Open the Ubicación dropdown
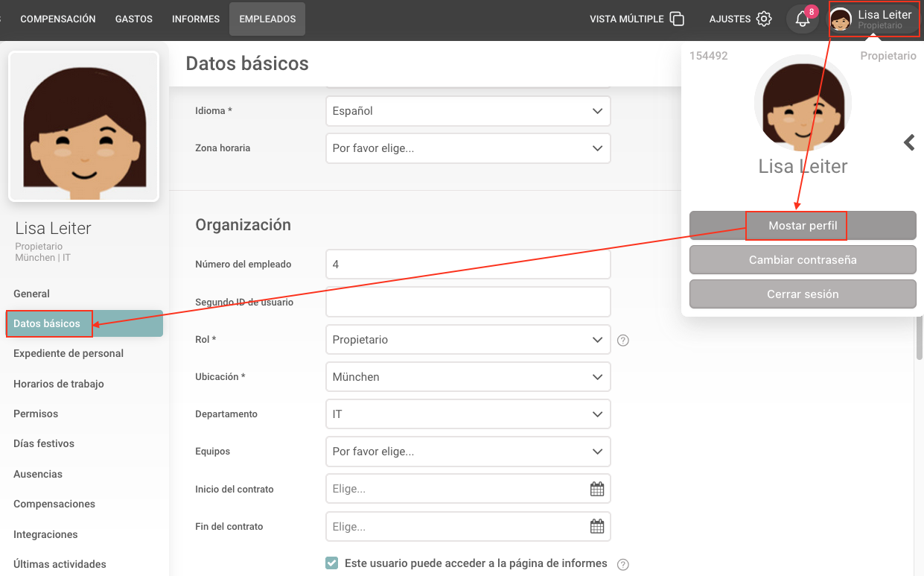This screenshot has width=924, height=576. 468,377
